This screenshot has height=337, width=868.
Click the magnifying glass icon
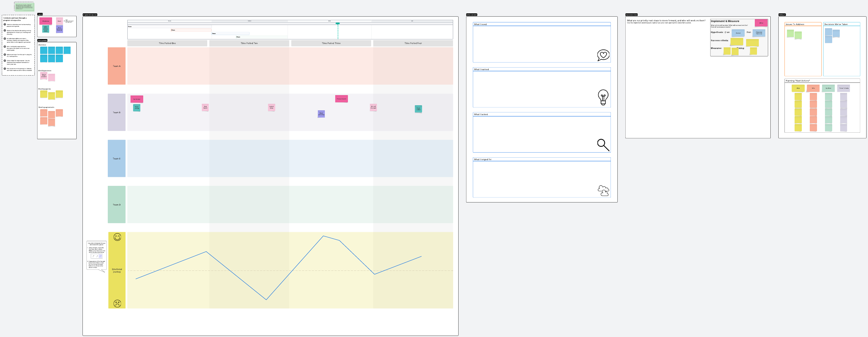point(603,145)
